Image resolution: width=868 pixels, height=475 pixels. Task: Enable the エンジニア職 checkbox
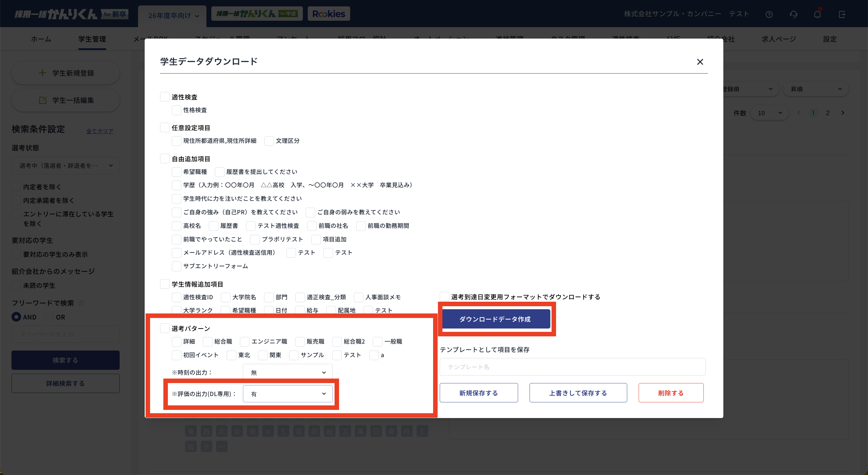click(x=245, y=341)
